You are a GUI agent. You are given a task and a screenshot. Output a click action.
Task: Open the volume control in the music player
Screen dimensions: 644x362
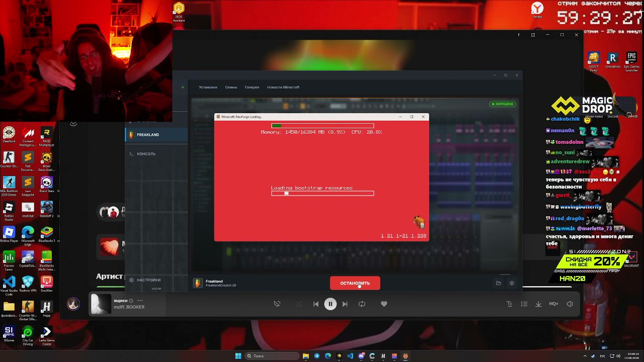coord(570,304)
